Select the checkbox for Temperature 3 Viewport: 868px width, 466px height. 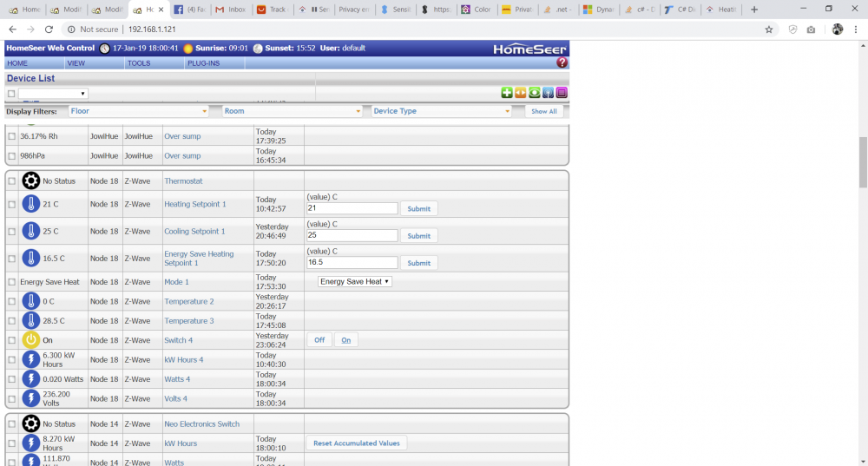pyautogui.click(x=12, y=321)
